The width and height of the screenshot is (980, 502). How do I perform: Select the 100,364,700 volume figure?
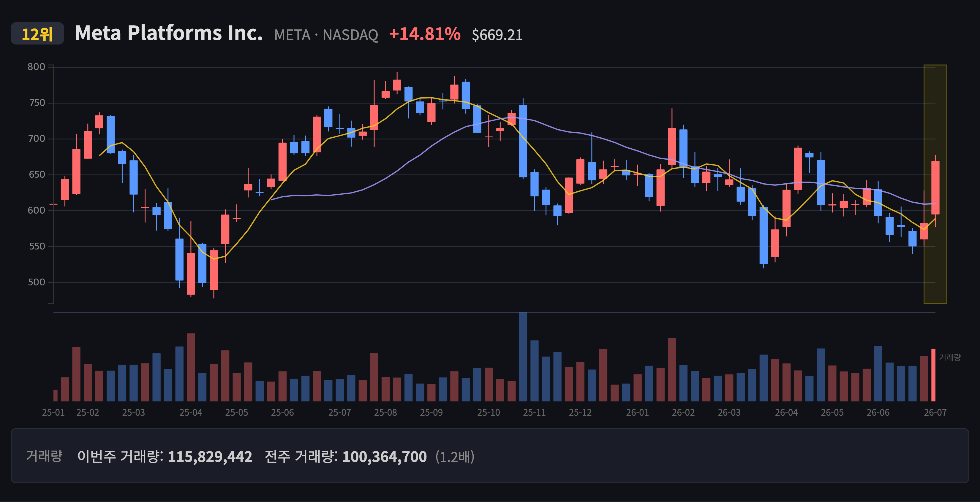click(385, 457)
